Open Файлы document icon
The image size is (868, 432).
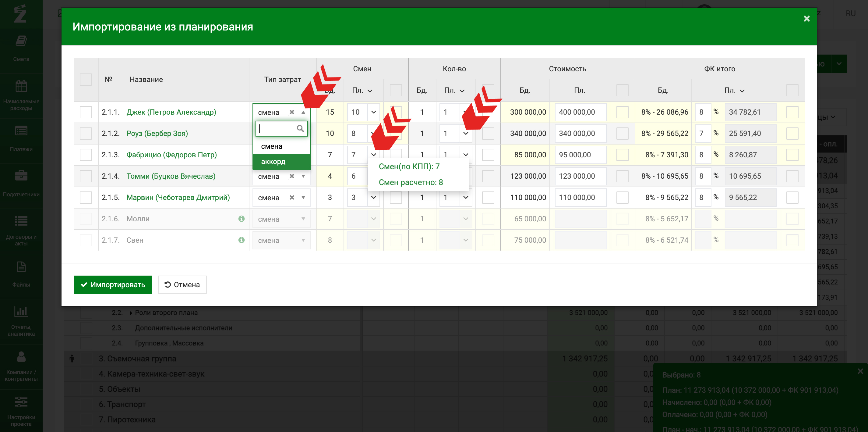coord(21,267)
